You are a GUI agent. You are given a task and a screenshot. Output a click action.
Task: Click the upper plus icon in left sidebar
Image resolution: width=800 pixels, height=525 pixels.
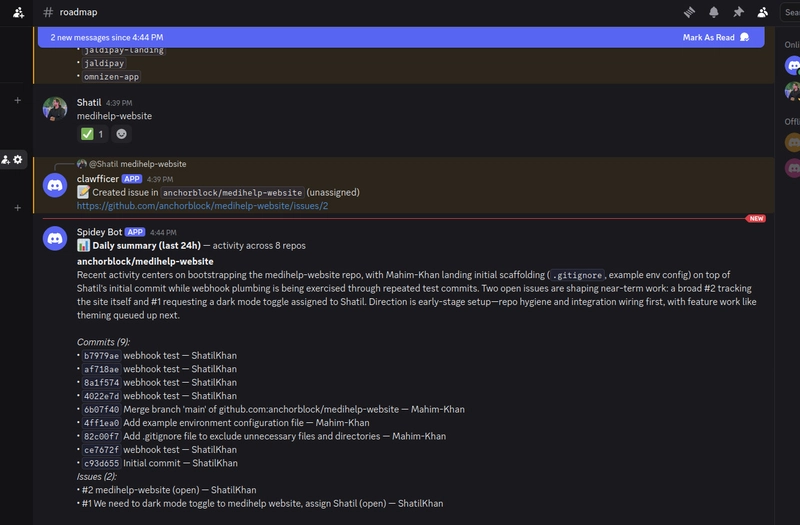pyautogui.click(x=17, y=100)
